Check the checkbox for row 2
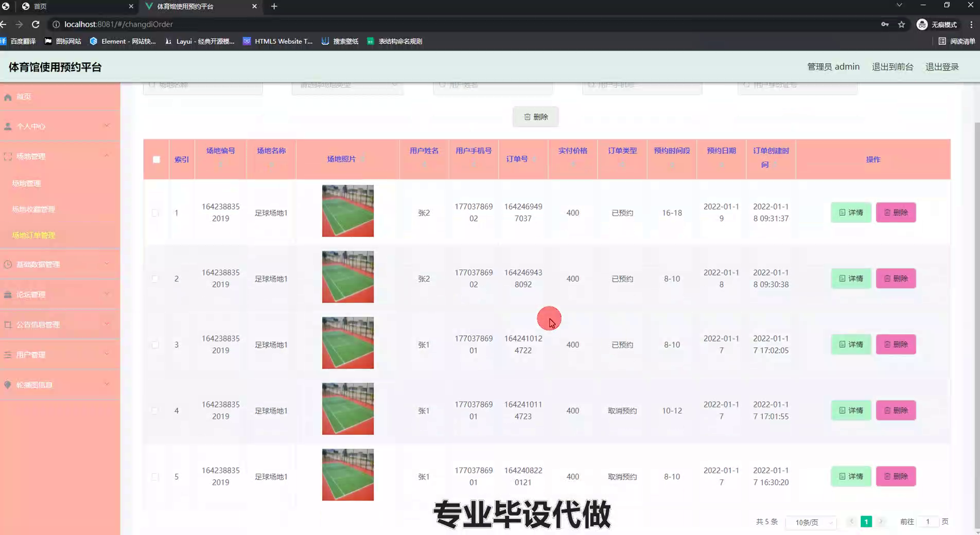 (155, 278)
